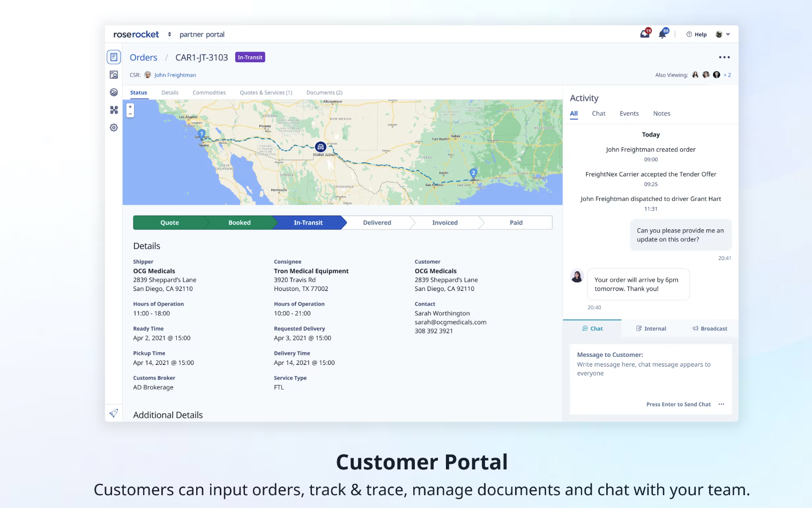Screen dimensions: 812x508
Task: Click map destination marker 2
Action: (473, 173)
